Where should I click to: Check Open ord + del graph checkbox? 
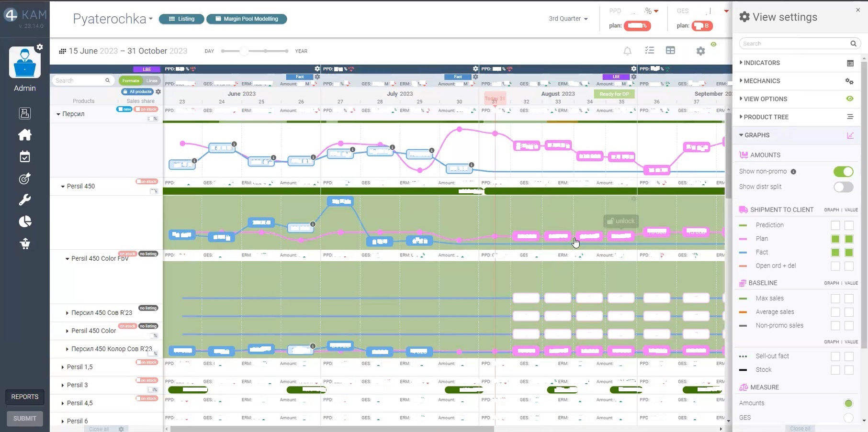pos(835,266)
